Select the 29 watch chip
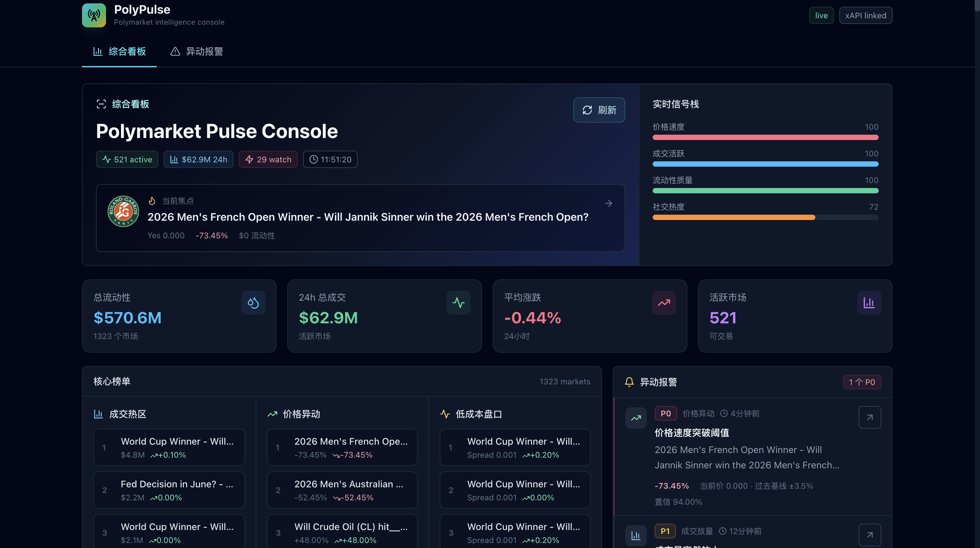 (x=268, y=159)
